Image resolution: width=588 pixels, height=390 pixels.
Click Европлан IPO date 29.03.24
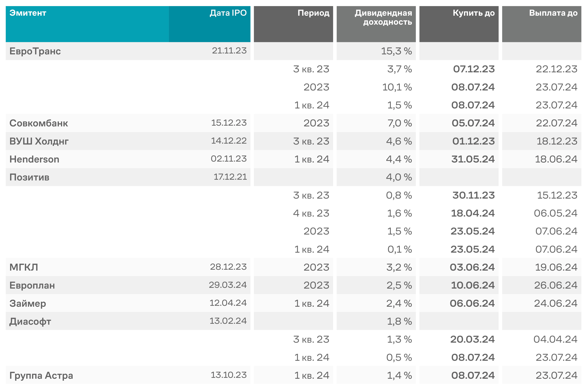coord(227,285)
